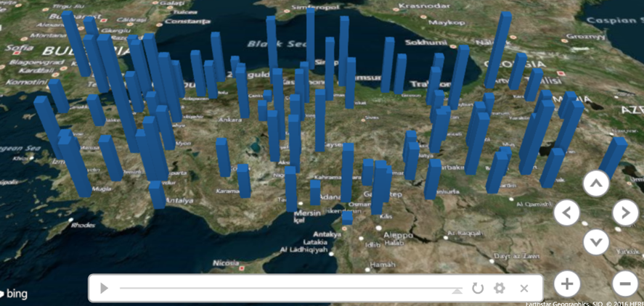Click the Latakia map label

315,242
